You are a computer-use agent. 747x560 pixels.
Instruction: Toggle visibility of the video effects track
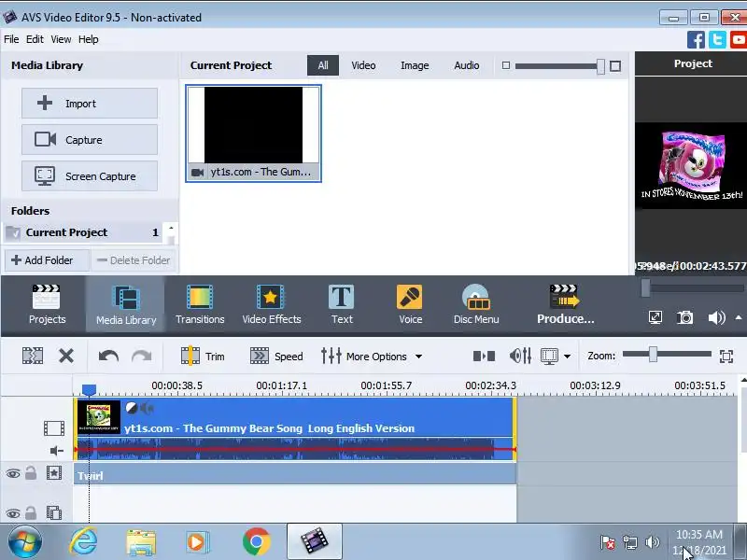(x=13, y=473)
